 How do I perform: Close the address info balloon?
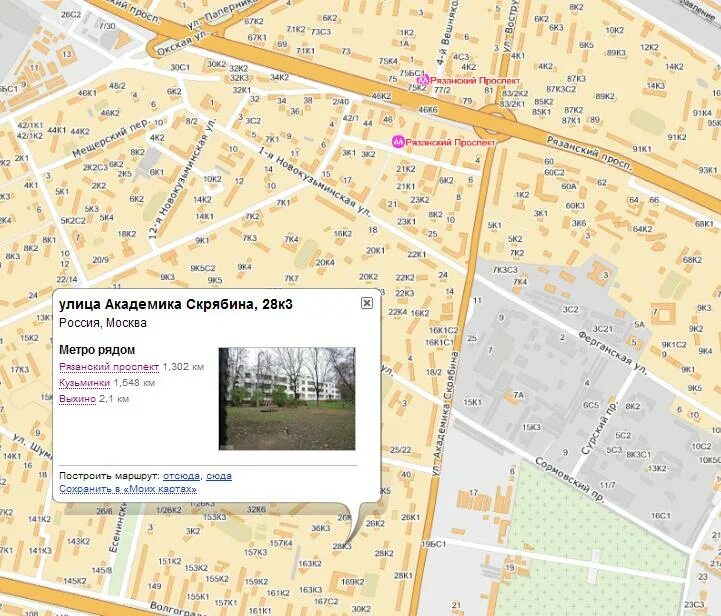pos(366,303)
